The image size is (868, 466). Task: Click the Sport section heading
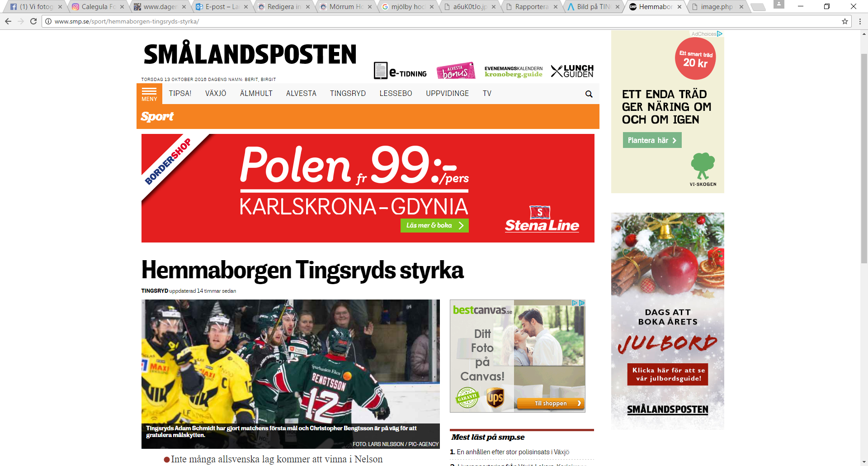click(x=157, y=117)
